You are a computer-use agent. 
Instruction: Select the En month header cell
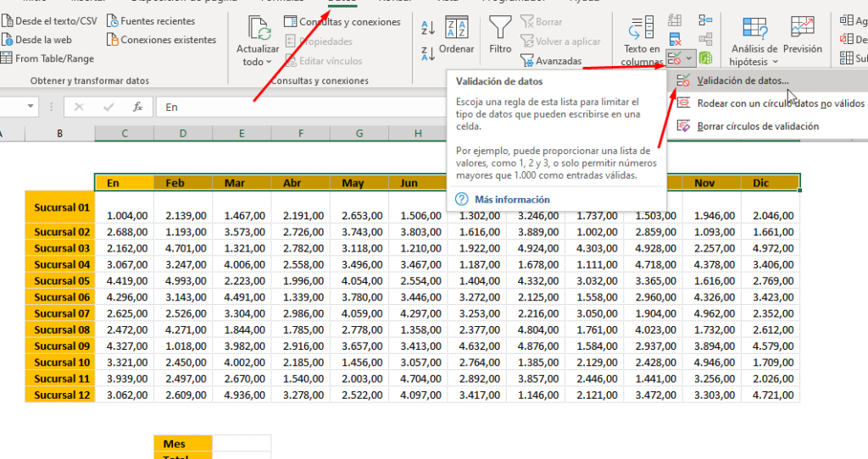pyautogui.click(x=125, y=182)
